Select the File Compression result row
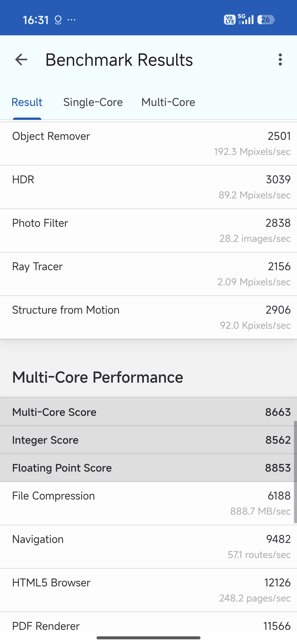Viewport: 297px width, 644px height. tap(148, 503)
